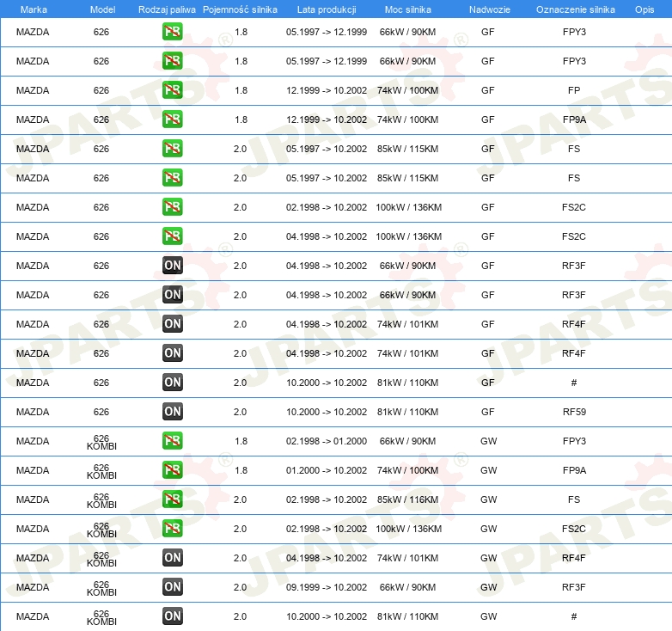Select the ON icon in Kombi RF4F row
This screenshot has width=672, height=631.
[x=173, y=558]
